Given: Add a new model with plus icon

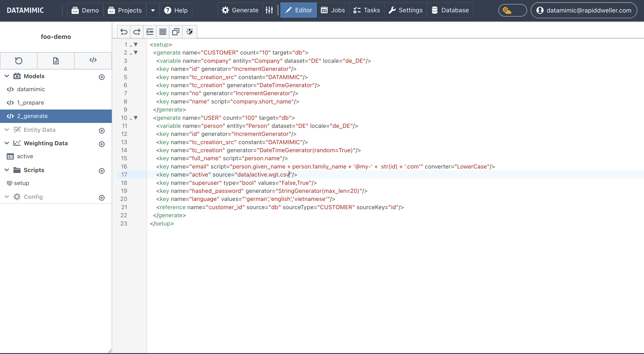Looking at the screenshot, I should (x=102, y=77).
